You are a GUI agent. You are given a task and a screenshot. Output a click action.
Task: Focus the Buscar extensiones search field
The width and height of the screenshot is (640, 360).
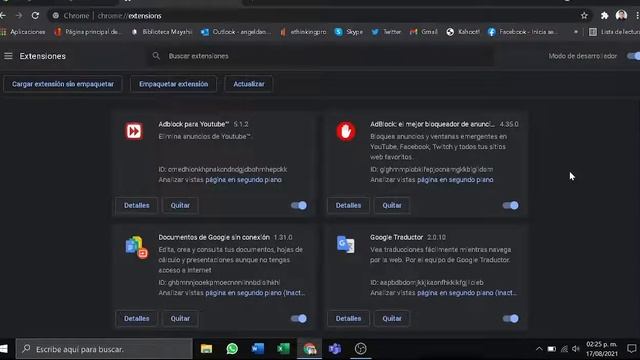click(320, 56)
